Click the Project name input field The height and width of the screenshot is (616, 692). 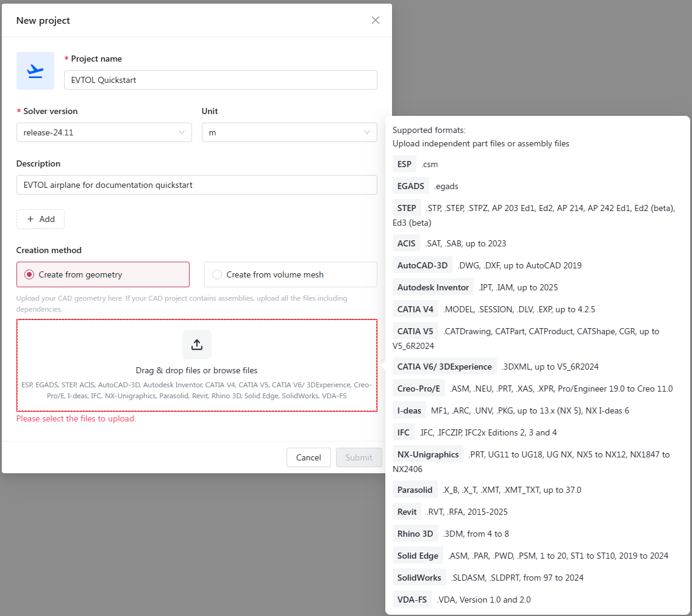(x=220, y=80)
